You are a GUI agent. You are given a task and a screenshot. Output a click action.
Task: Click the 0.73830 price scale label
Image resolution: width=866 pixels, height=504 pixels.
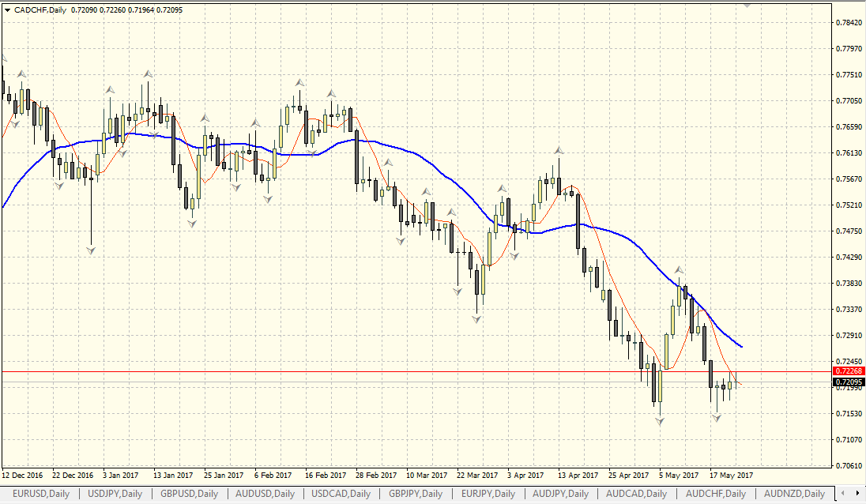849,283
